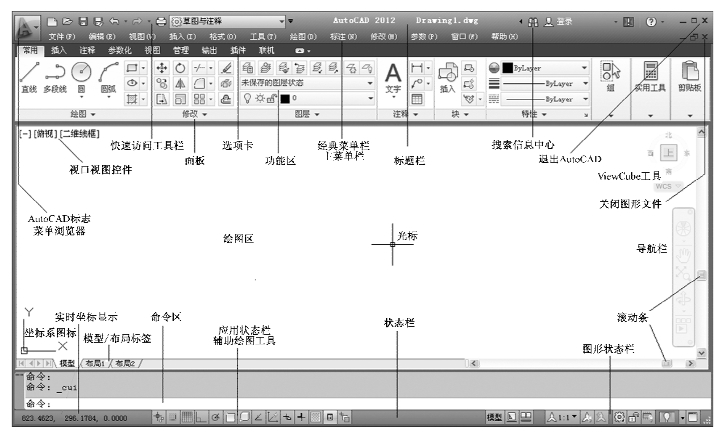Click the Save icon in quick access toolbar
This screenshot has height=437, width=724.
click(83, 21)
